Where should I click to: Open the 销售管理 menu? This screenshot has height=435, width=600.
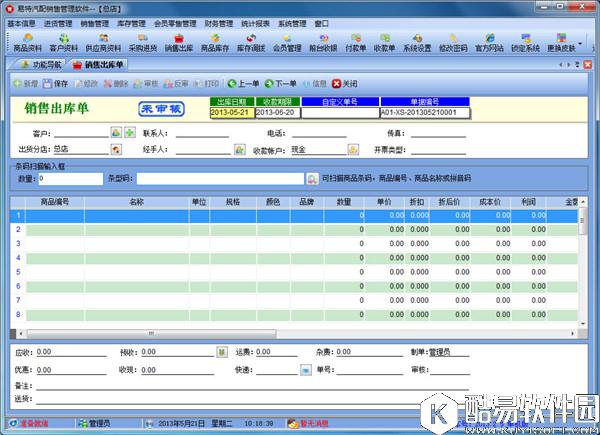pyautogui.click(x=95, y=23)
